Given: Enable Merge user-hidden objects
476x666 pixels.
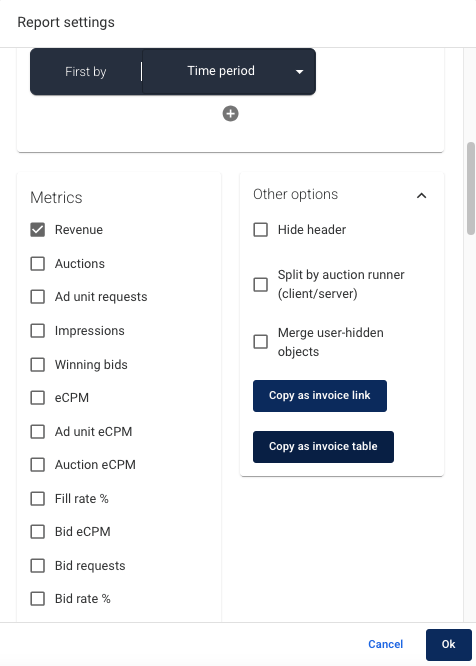Looking at the screenshot, I should (261, 341).
